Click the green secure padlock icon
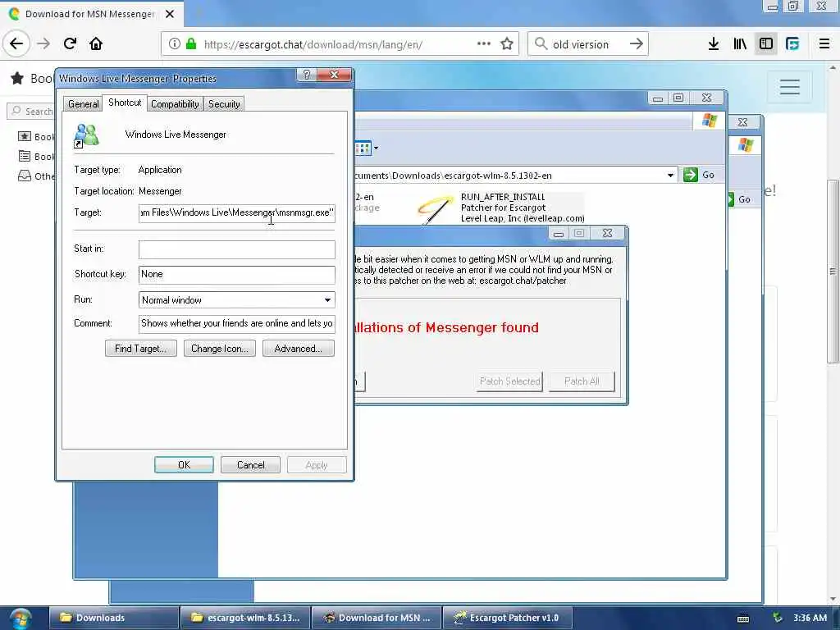The image size is (840, 630). click(x=191, y=44)
